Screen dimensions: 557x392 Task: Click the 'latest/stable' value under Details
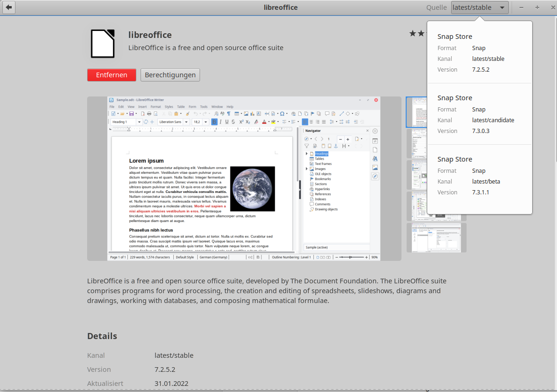(174, 355)
